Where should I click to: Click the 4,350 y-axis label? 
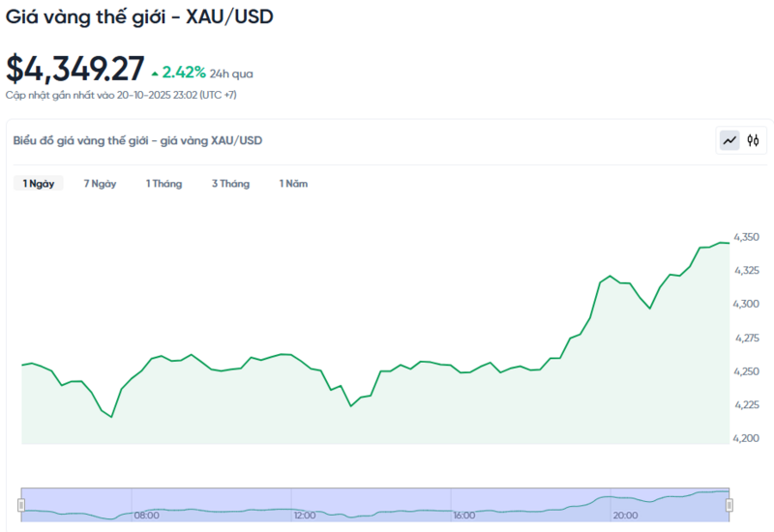click(746, 237)
